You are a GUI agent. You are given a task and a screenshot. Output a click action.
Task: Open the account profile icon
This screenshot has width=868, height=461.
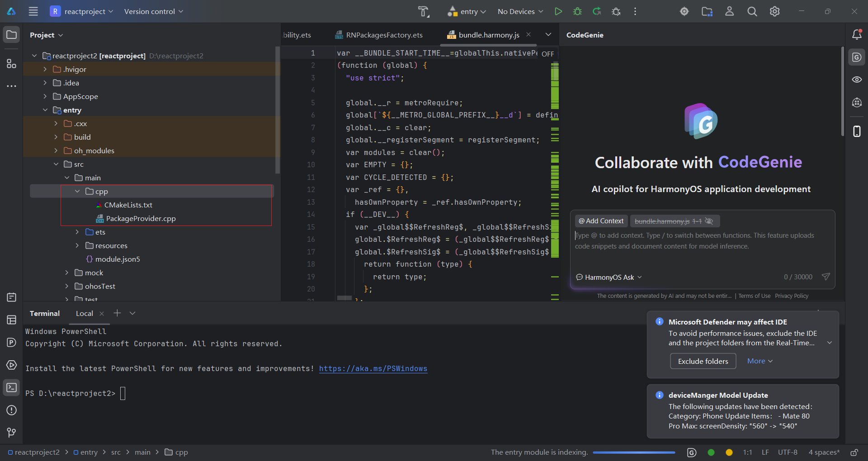(729, 11)
